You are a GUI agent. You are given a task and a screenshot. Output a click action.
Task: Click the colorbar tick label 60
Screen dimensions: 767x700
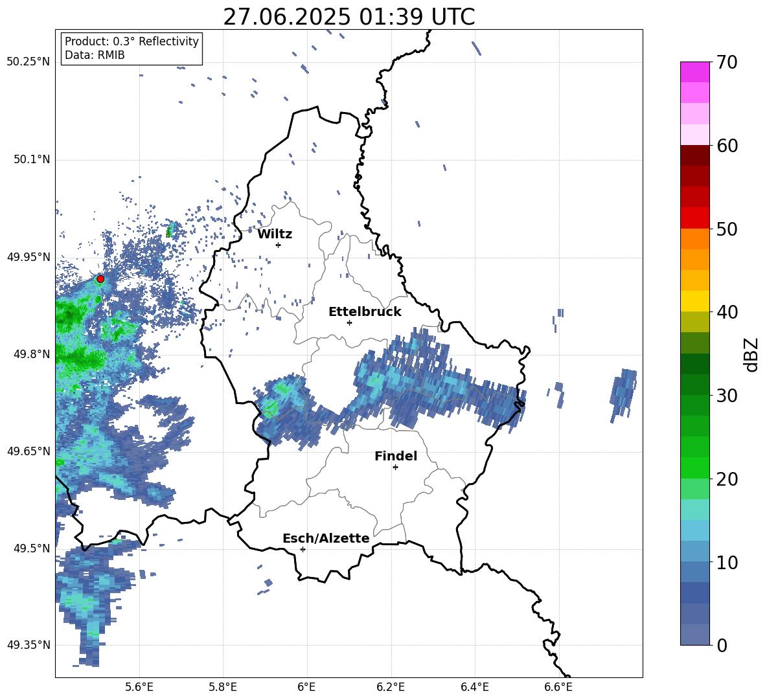727,146
